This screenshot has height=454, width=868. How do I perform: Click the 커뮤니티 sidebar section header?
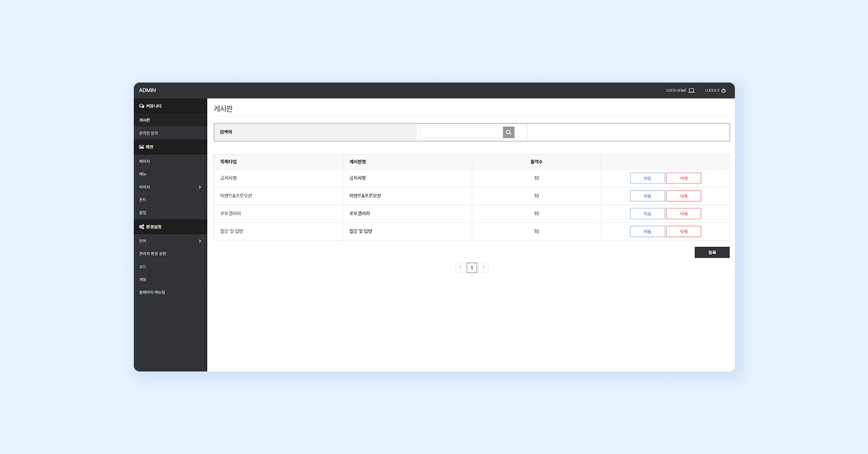[171, 106]
